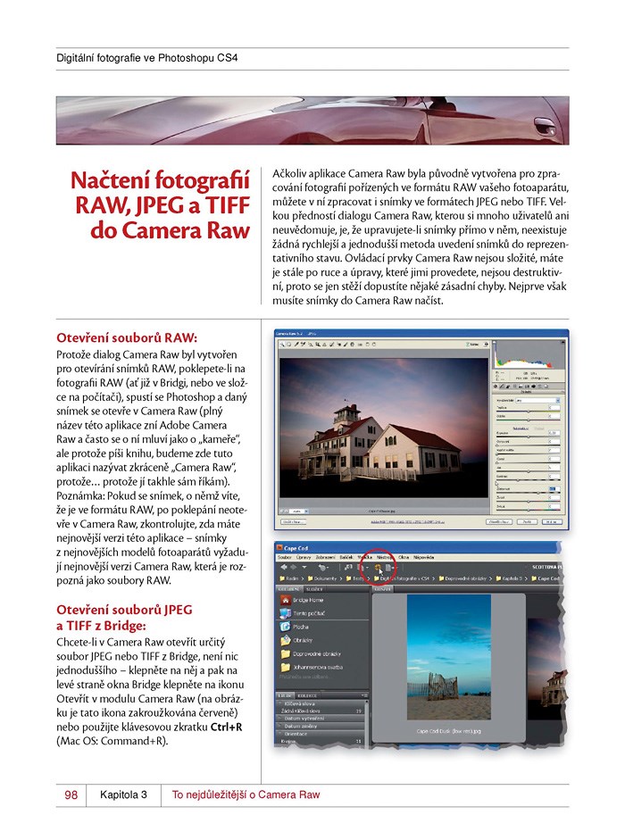
Task: Go back in Bridge navigation
Action: tap(284, 568)
